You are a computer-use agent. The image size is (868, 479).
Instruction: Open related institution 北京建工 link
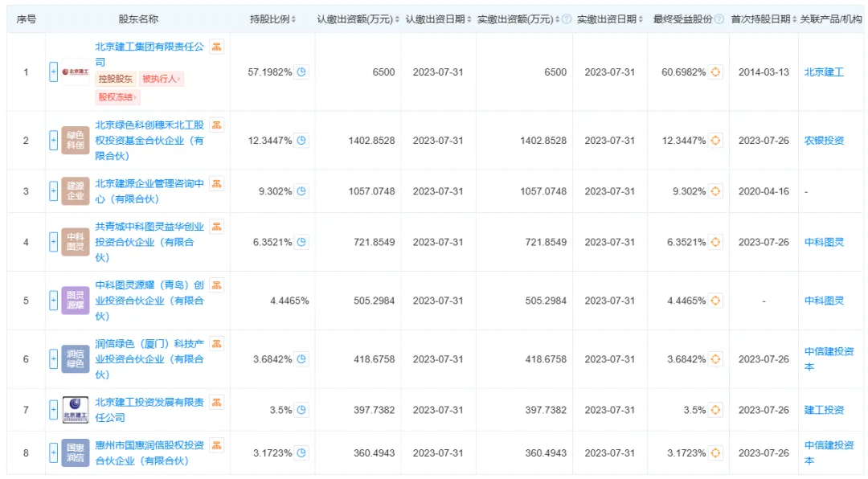coord(824,72)
